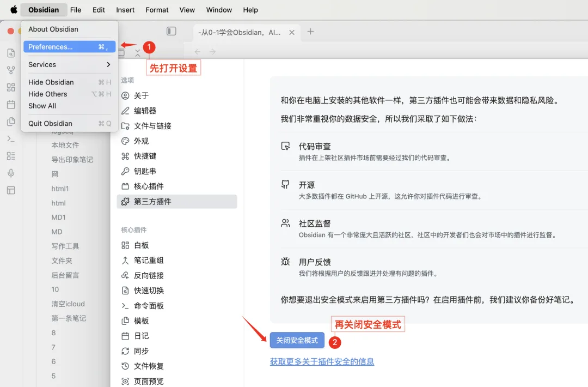588x387 pixels.
Task: Open 日记 core plugin settings
Action: 177,336
